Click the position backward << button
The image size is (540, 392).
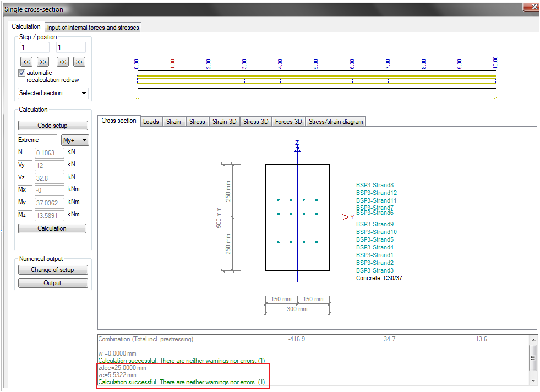pos(63,62)
